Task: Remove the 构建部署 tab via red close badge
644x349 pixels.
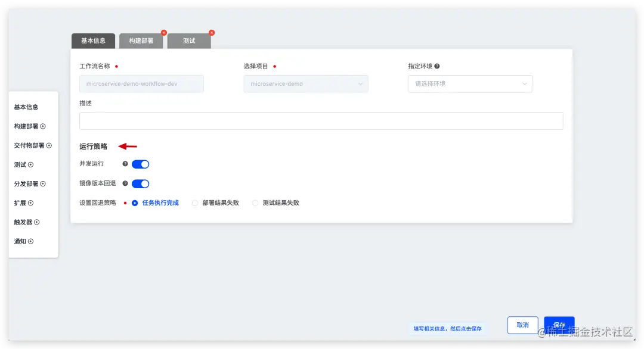Action: (x=164, y=33)
